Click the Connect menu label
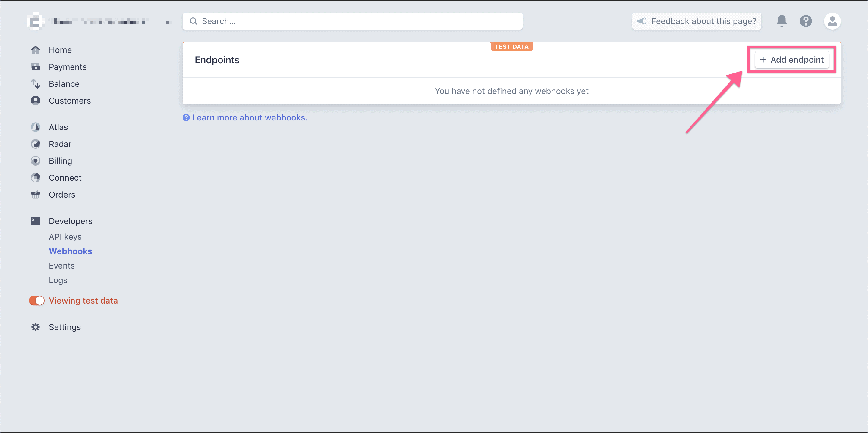This screenshot has width=868, height=433. (65, 177)
